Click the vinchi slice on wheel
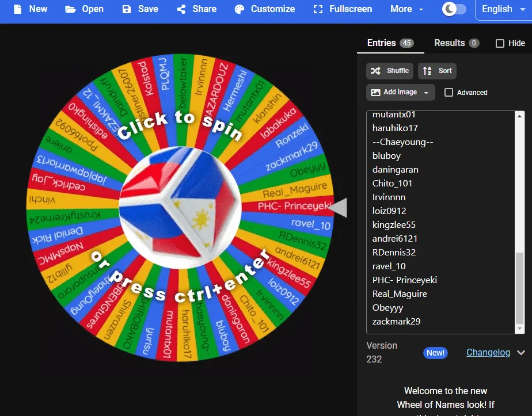 tap(42, 199)
